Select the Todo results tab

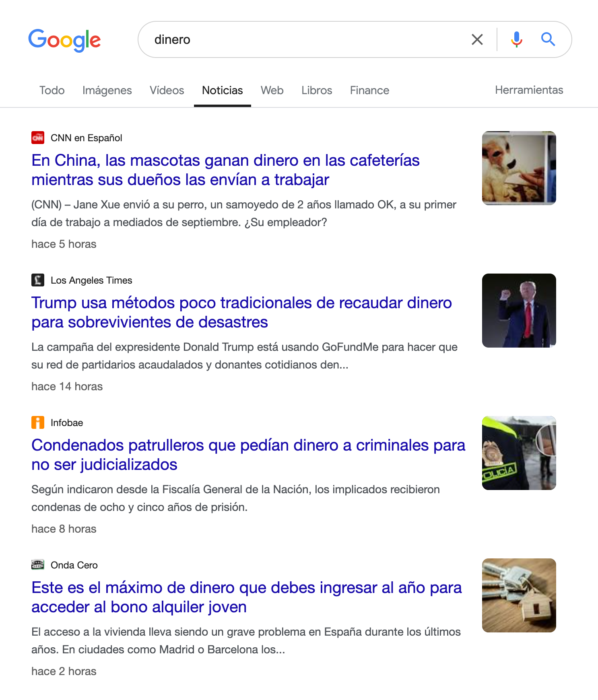pyautogui.click(x=52, y=91)
